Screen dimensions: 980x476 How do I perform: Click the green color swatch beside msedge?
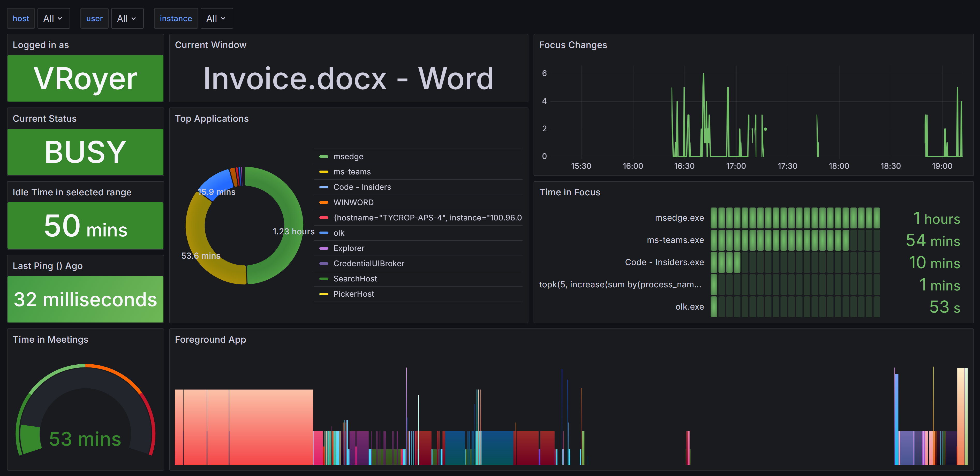click(323, 156)
